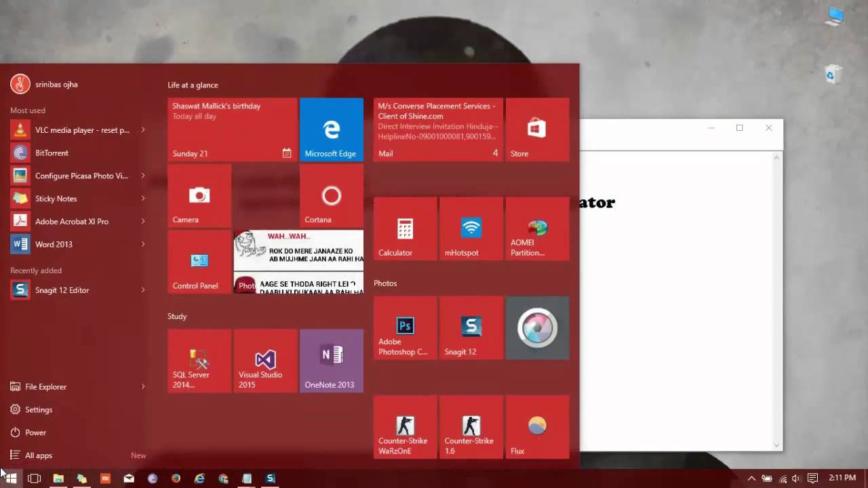
Task: Click the Photos group heading
Action: click(x=385, y=283)
